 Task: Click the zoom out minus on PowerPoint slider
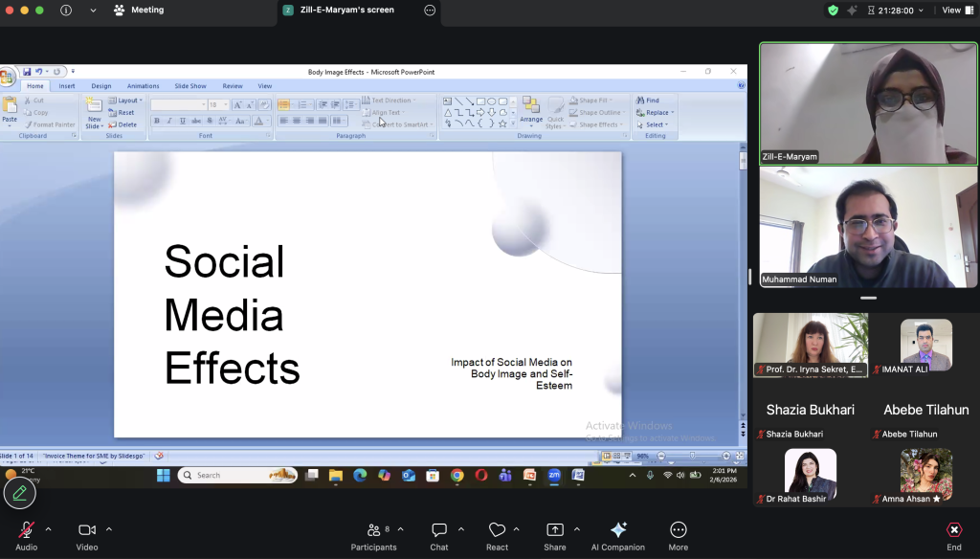tap(661, 456)
